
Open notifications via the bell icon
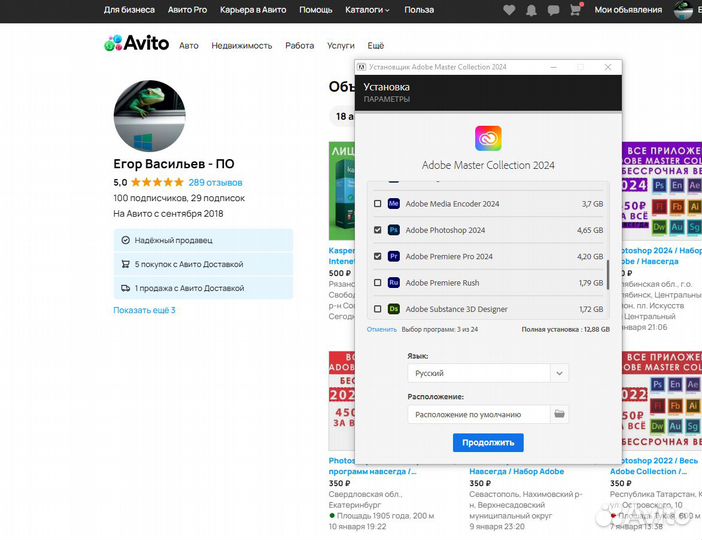click(532, 10)
